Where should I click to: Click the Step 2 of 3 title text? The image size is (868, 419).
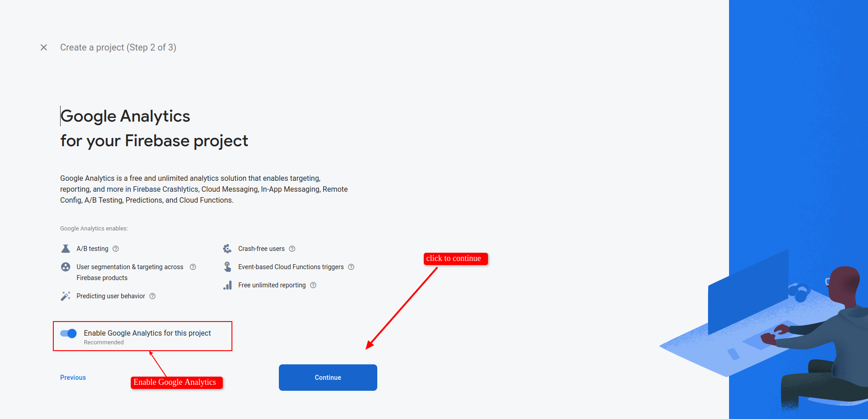[118, 47]
